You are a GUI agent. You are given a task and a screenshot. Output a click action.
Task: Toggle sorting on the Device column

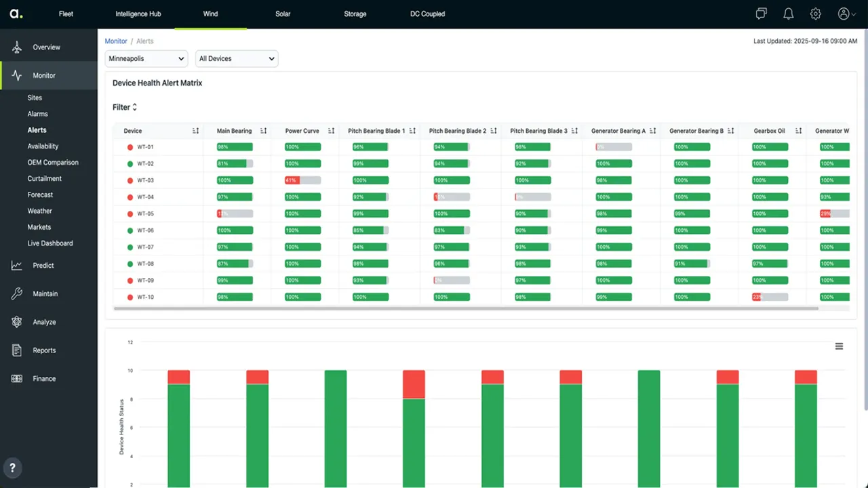pyautogui.click(x=195, y=131)
